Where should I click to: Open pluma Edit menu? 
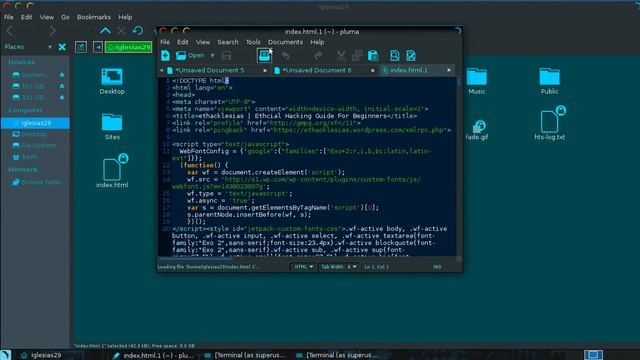pyautogui.click(x=182, y=42)
